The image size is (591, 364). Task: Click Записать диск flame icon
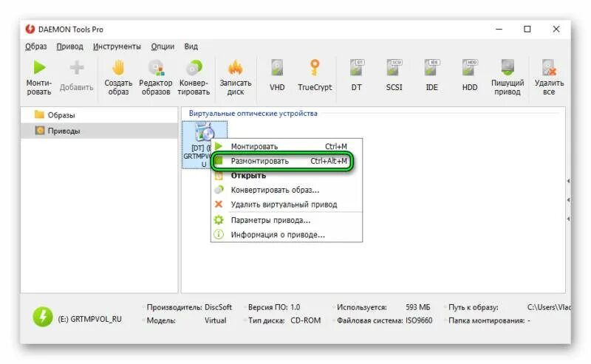(x=236, y=68)
